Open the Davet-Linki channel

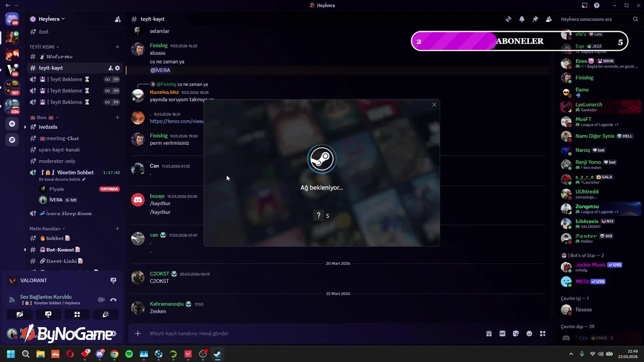tap(74, 261)
